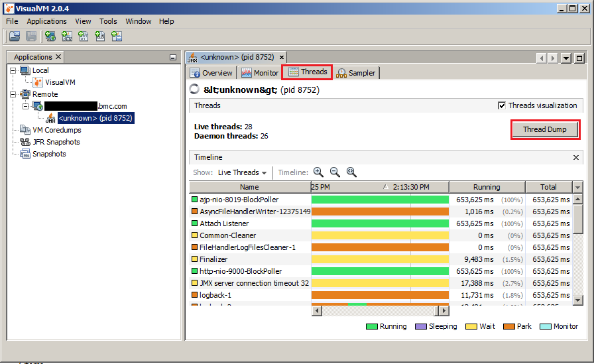Image resolution: width=594 pixels, height=364 pixels.
Task: Switch to the Overview tab
Action: click(x=211, y=73)
